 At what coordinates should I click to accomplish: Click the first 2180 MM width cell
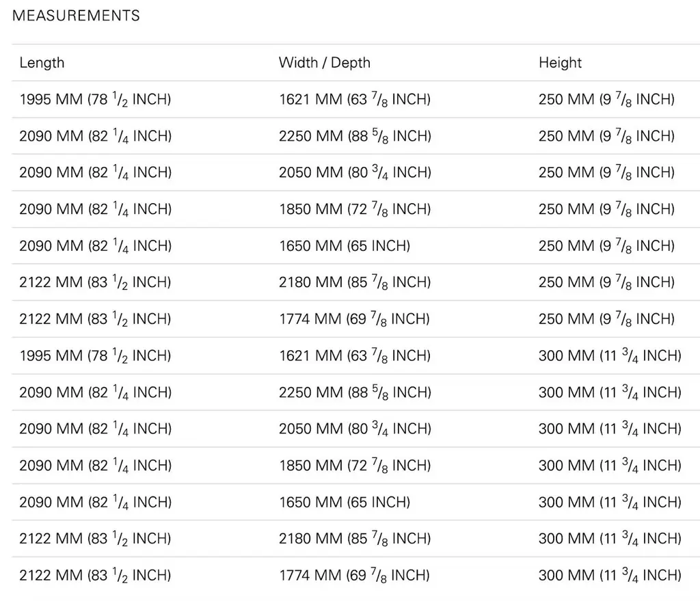tap(355, 282)
